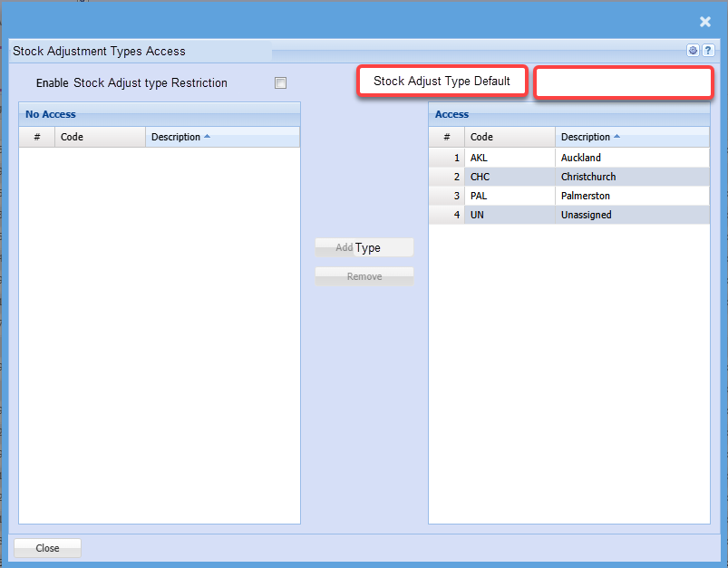Click Code column header in Access list
The height and width of the screenshot is (568, 728).
tap(510, 137)
